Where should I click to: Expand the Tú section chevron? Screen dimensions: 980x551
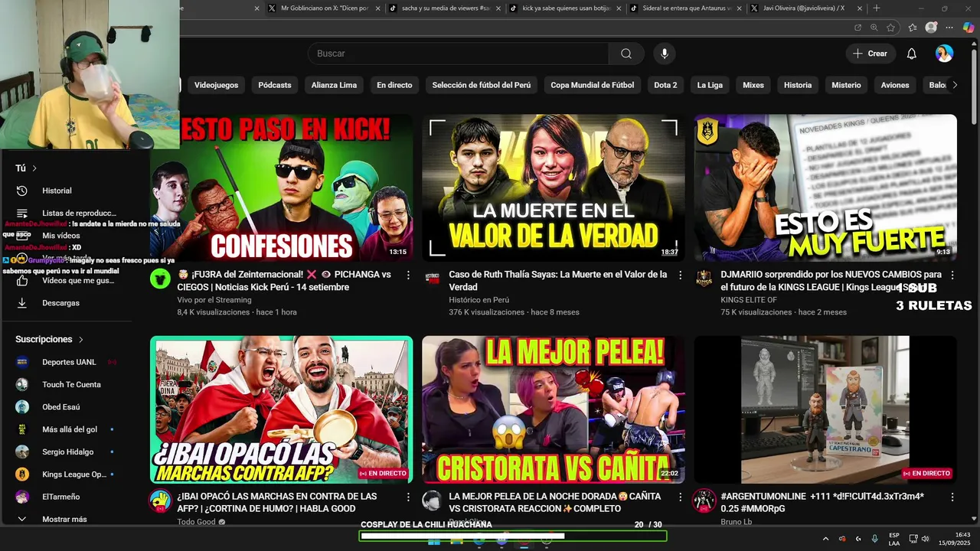coord(34,168)
